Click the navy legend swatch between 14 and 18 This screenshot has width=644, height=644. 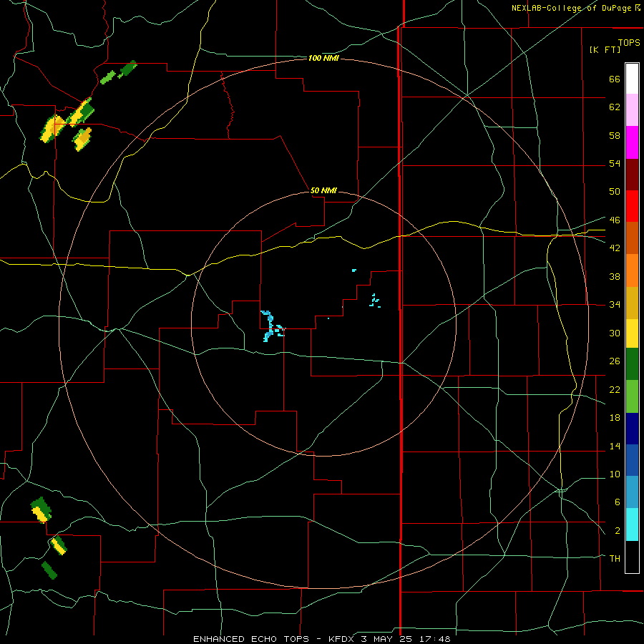click(632, 429)
